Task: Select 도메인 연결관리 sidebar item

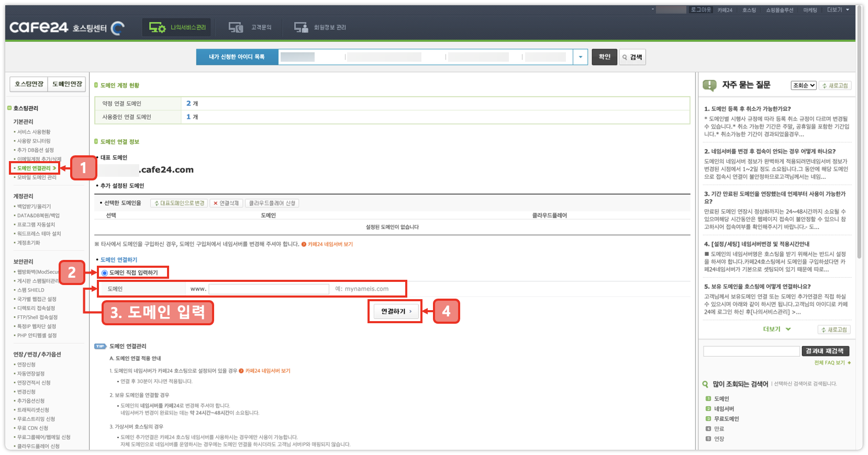Action: pyautogui.click(x=34, y=168)
